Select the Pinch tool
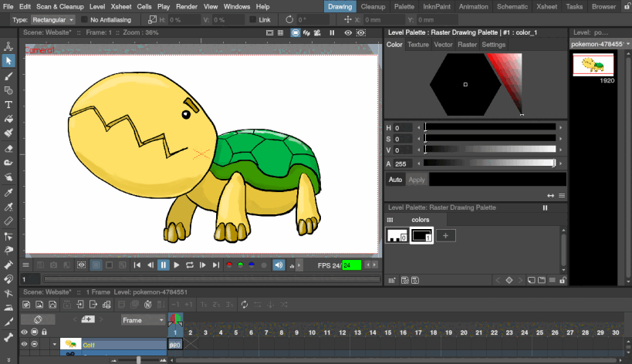The height and width of the screenshot is (364, 632). [x=8, y=251]
